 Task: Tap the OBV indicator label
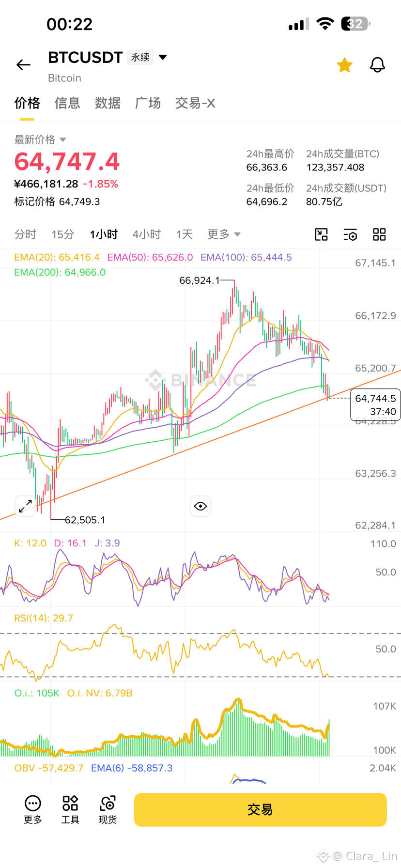pos(49,768)
